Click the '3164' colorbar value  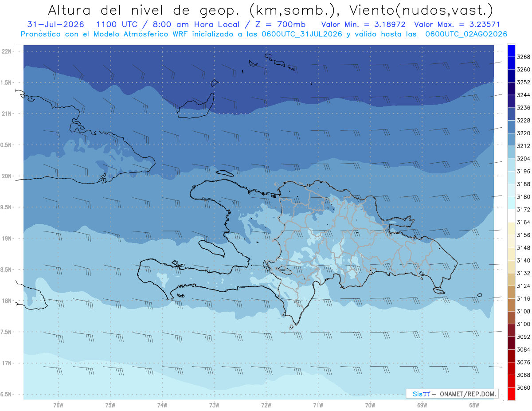524,222
